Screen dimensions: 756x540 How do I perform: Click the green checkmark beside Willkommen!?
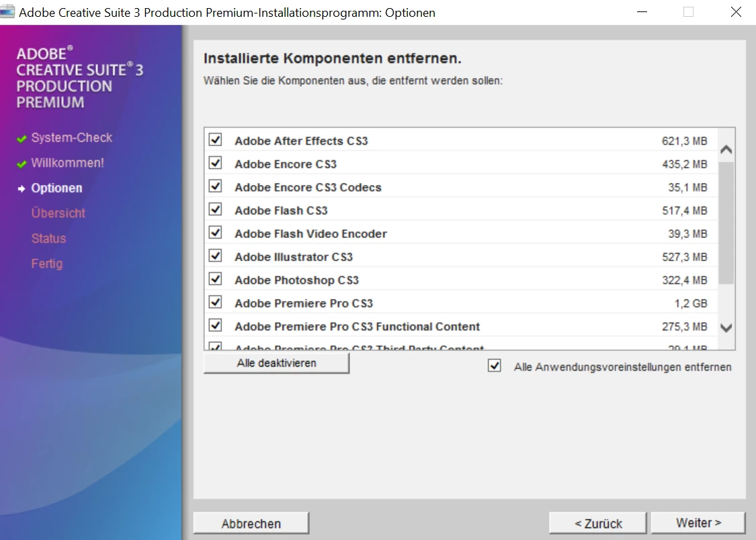point(22,164)
